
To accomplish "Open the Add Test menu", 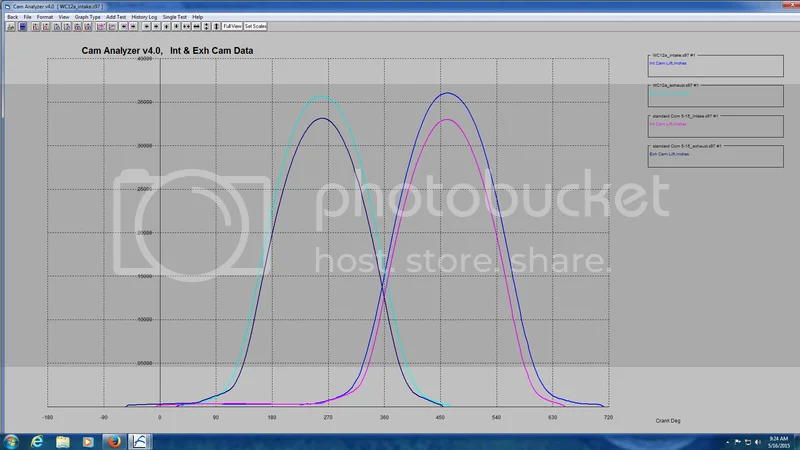I will point(115,17).
